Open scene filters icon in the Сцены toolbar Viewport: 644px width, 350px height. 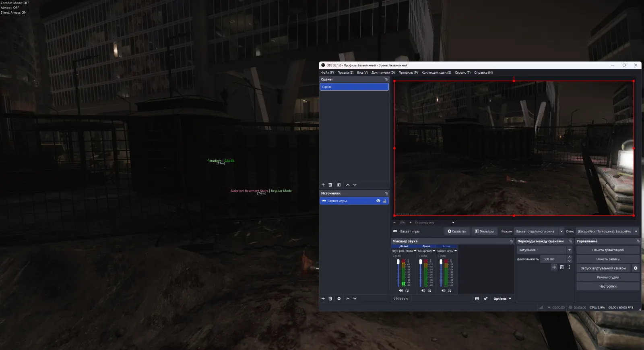[x=339, y=185]
